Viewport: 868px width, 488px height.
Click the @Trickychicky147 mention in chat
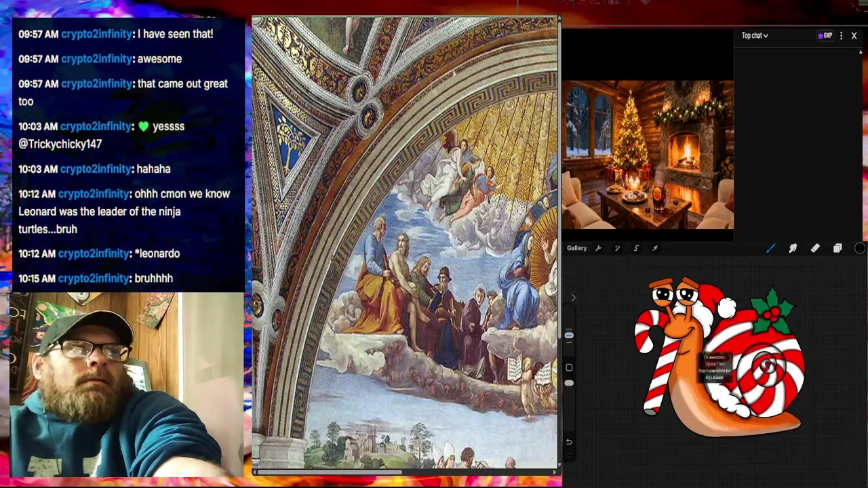60,144
